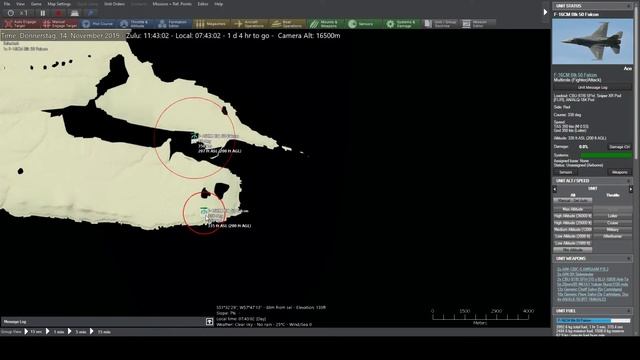Image resolution: width=640 pixels, height=360 pixels.
Task: Open the Magazines window
Action: (211, 24)
